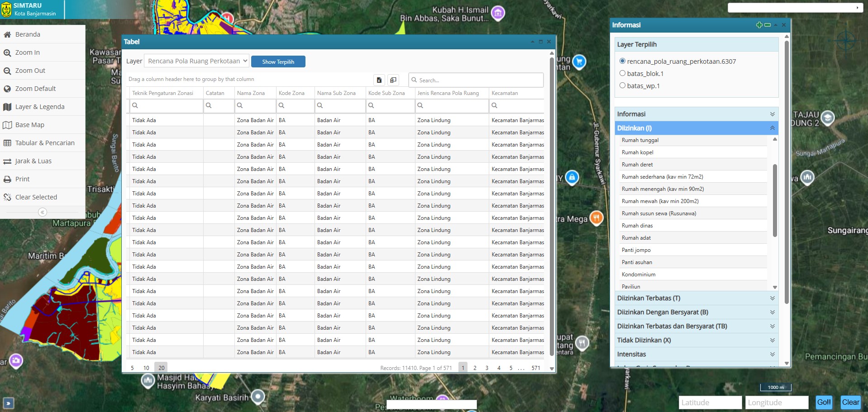Expand the Tidak Diizinkan (X) section
Viewport: 868px width, 412px height.
696,340
